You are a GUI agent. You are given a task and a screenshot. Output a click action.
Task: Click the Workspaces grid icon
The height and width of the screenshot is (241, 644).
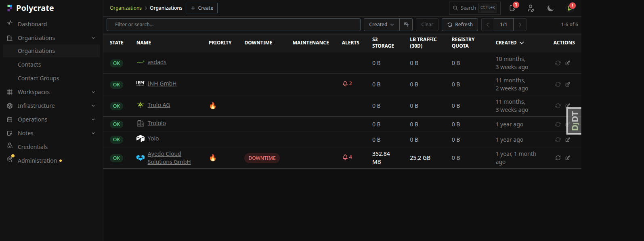[x=10, y=92]
